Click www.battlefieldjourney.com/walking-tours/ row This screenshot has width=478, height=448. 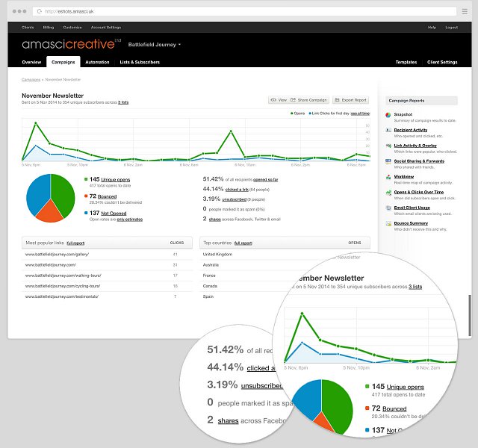click(x=107, y=276)
